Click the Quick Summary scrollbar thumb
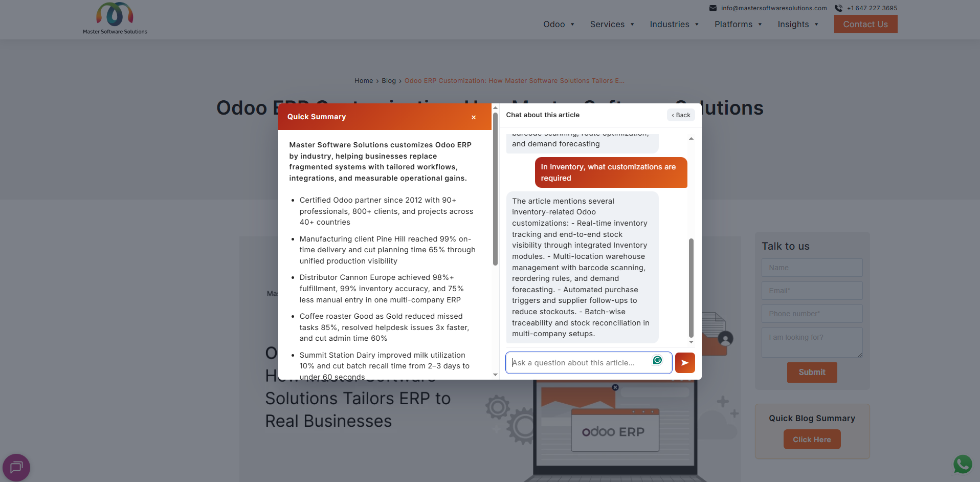Image resolution: width=980 pixels, height=482 pixels. pyautogui.click(x=495, y=189)
